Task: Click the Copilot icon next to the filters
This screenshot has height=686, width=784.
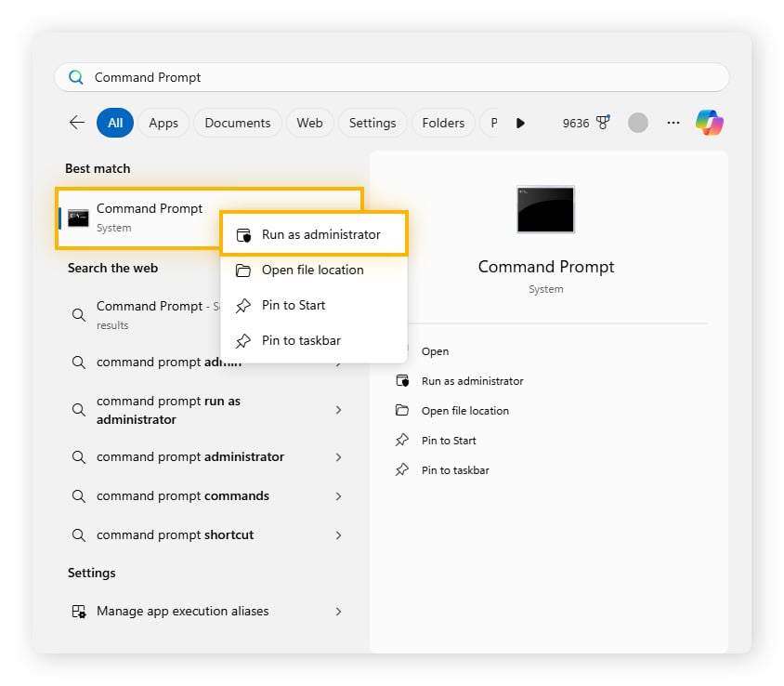Action: (710, 122)
